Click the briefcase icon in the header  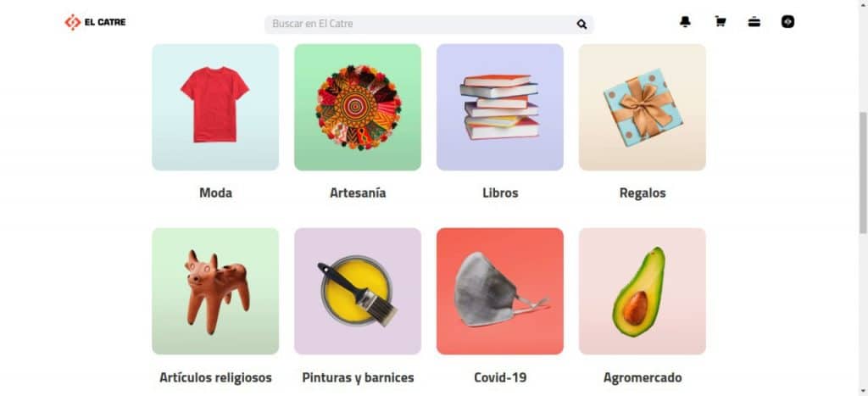click(754, 22)
